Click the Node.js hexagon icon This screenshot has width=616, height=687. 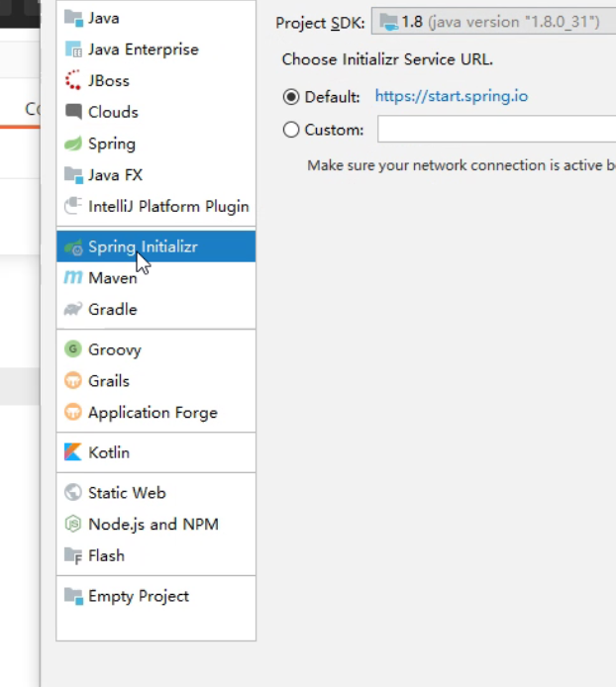click(x=73, y=524)
